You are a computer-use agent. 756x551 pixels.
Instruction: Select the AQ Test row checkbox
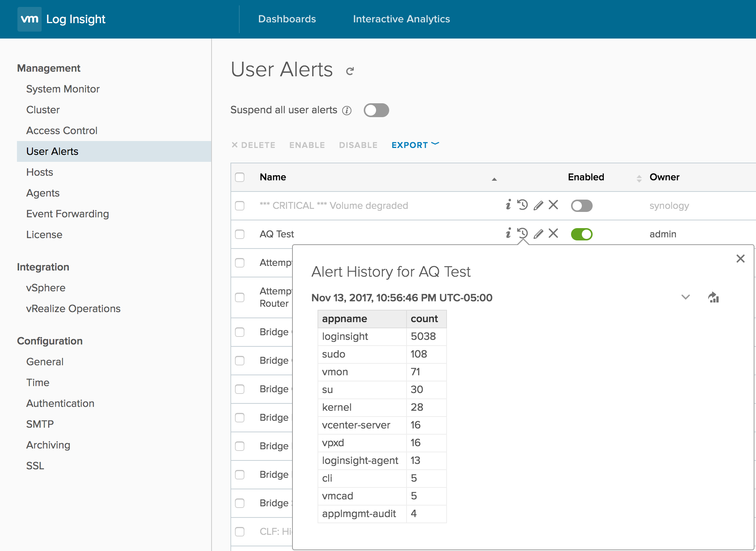point(240,234)
